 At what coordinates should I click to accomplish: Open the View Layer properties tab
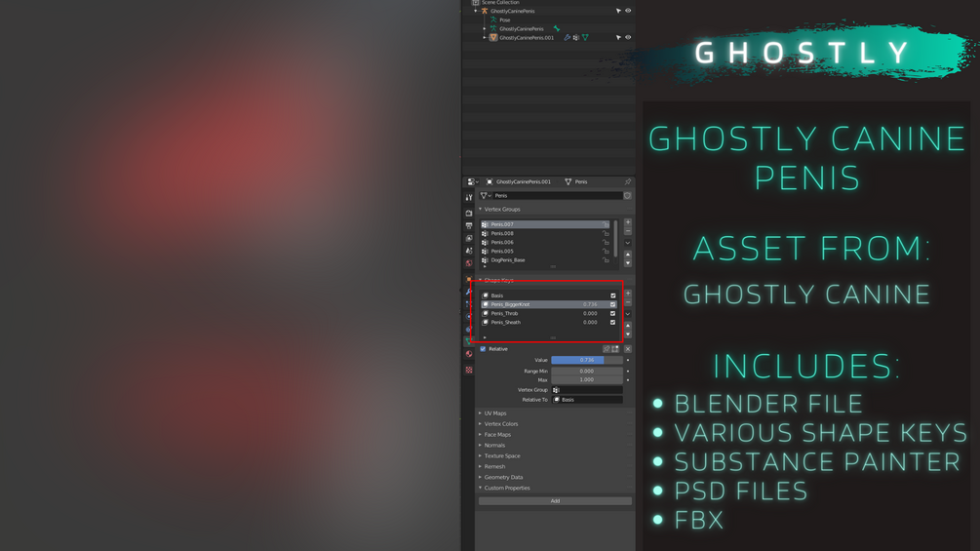click(469, 238)
